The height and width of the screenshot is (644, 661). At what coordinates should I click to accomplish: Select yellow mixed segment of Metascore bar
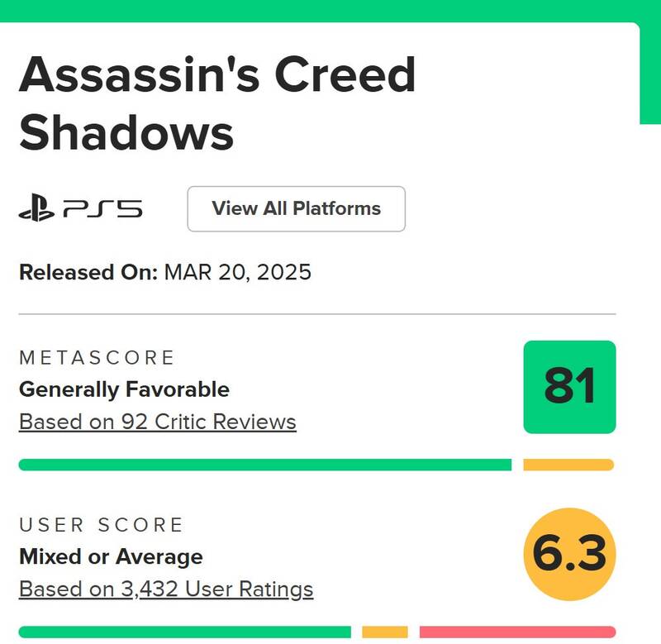click(568, 465)
